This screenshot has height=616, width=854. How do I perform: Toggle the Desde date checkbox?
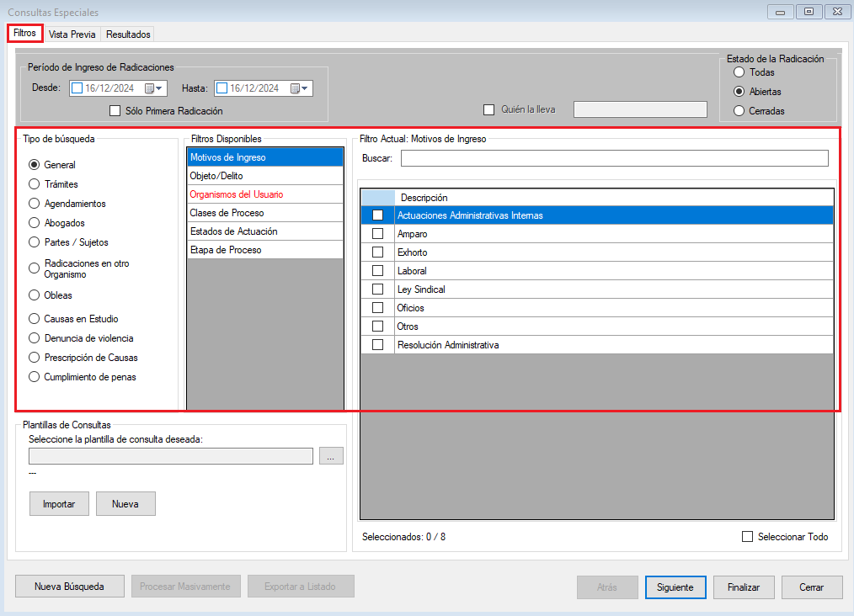pyautogui.click(x=77, y=88)
